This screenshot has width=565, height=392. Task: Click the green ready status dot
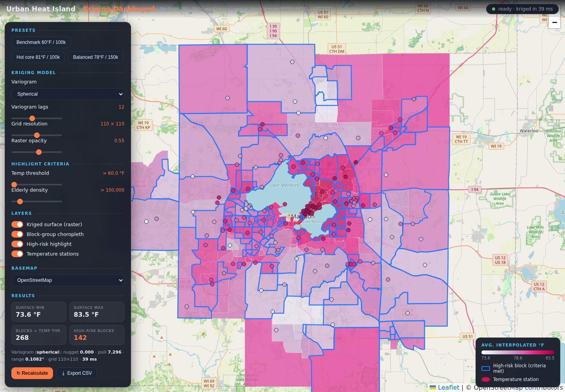point(494,9)
